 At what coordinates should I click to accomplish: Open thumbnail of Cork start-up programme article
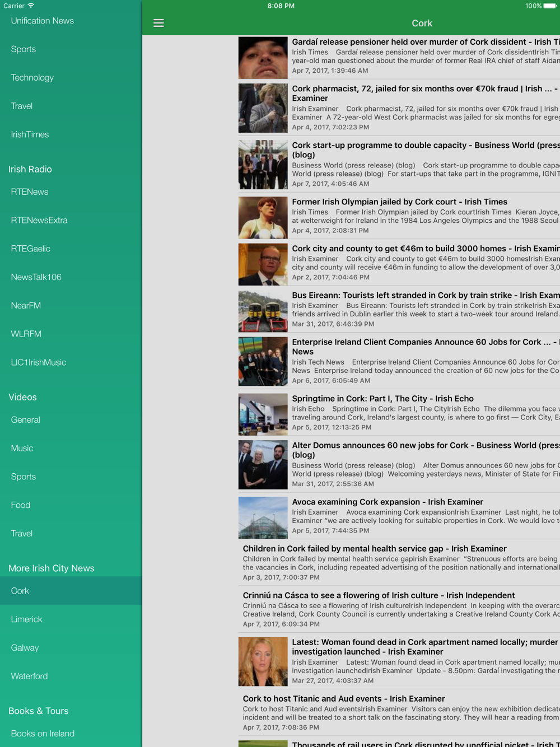point(263,165)
